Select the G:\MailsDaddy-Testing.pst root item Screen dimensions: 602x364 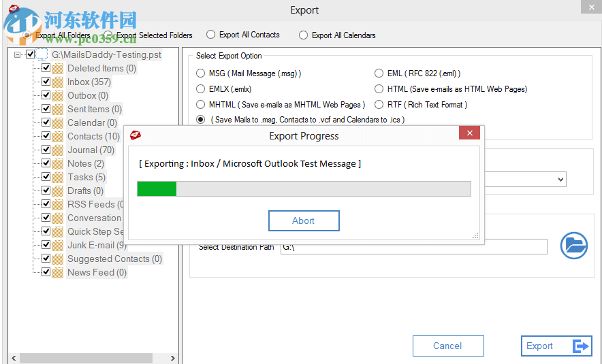pos(106,54)
